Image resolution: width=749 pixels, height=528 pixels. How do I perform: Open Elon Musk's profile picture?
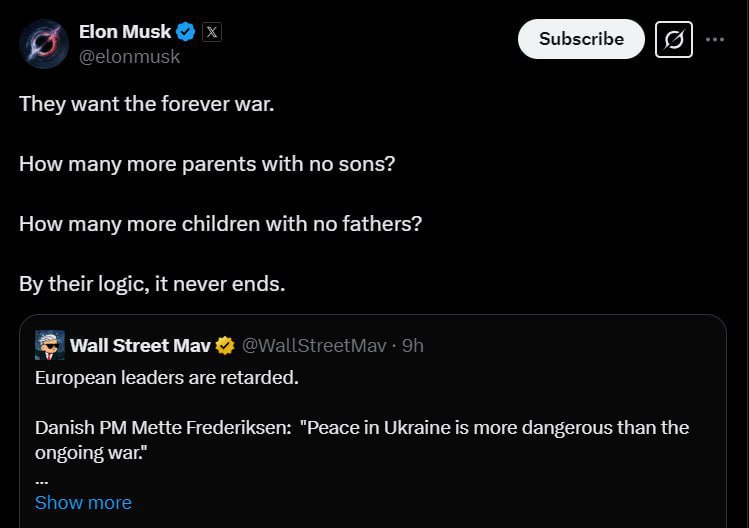[42, 45]
